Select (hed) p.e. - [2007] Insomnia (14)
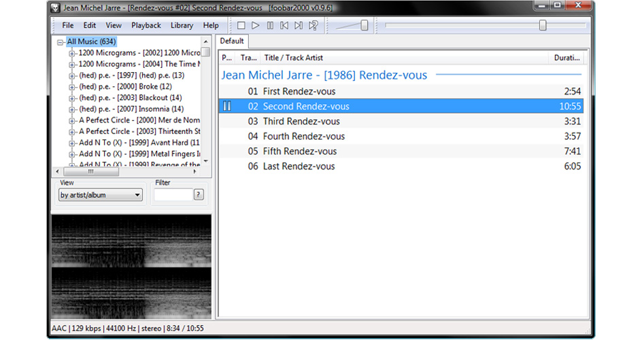The width and height of the screenshot is (644, 340). [x=131, y=109]
